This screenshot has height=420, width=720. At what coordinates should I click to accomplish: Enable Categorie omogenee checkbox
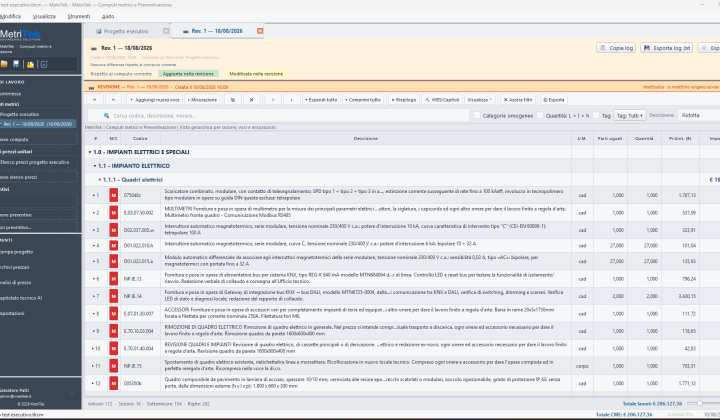tap(477, 115)
